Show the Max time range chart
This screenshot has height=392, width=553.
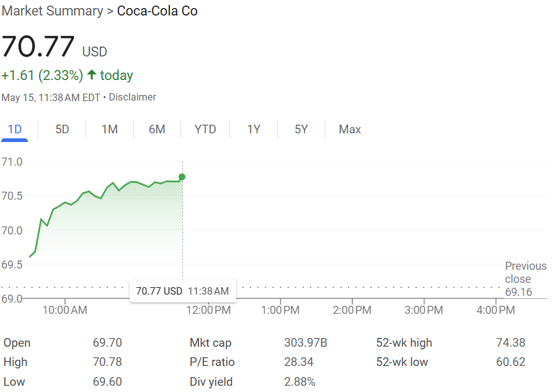click(350, 130)
